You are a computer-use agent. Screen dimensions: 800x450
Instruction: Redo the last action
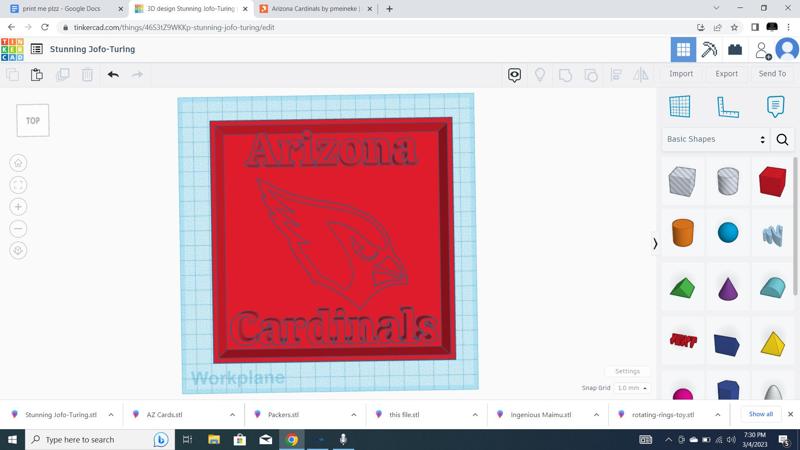pos(137,75)
